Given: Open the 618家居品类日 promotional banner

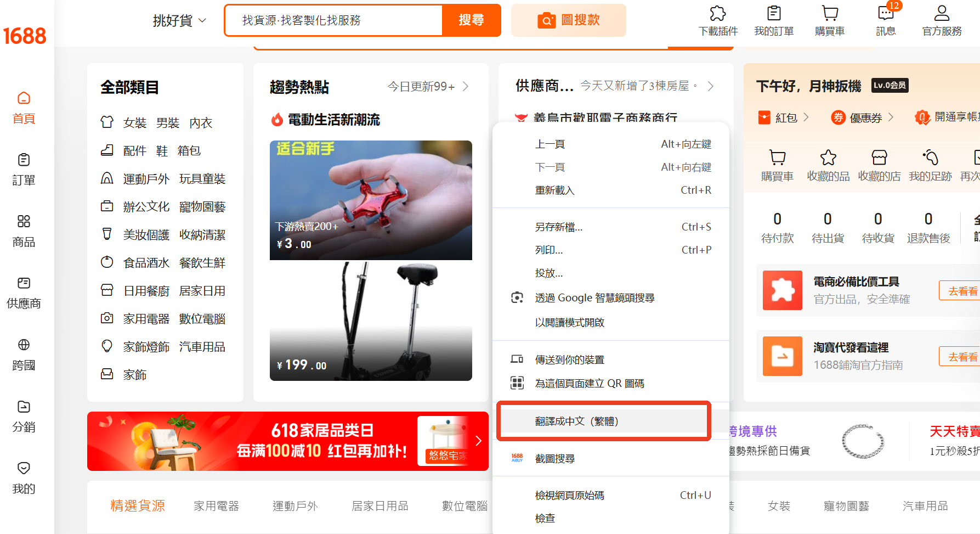Looking at the screenshot, I should [x=288, y=441].
